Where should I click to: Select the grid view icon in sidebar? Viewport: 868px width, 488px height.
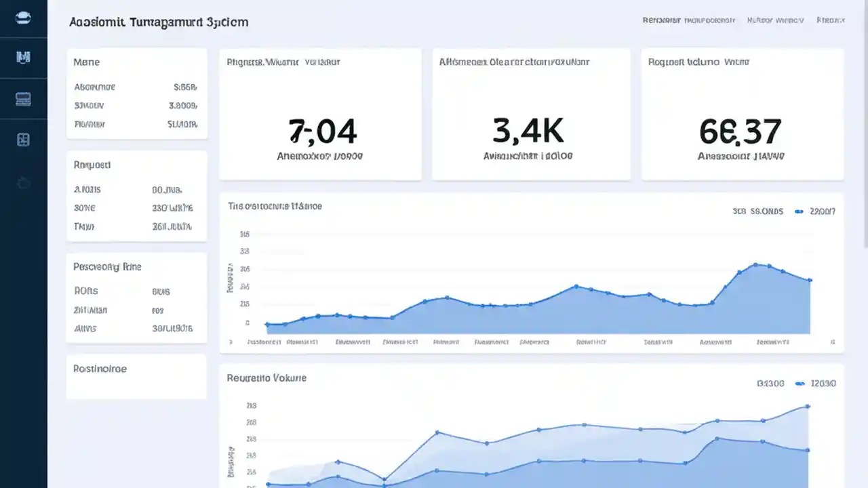click(24, 139)
